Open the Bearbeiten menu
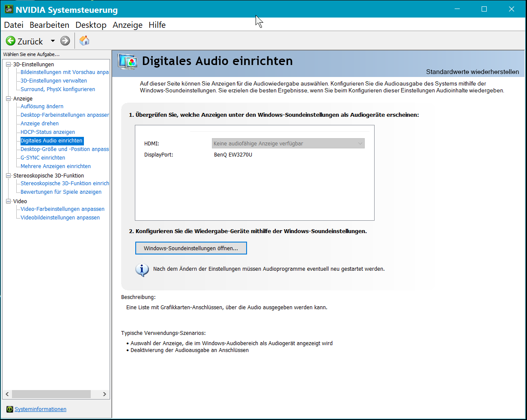 coord(50,25)
